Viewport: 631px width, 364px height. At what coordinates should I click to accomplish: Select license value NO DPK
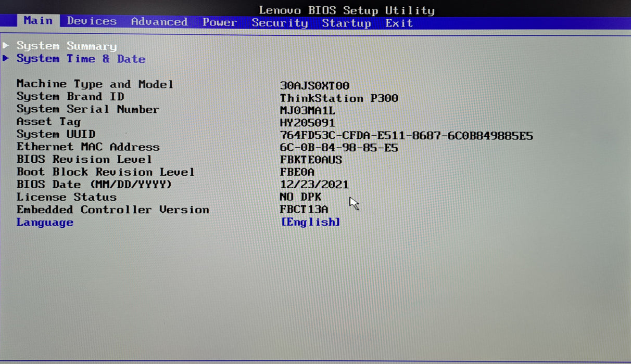[300, 197]
